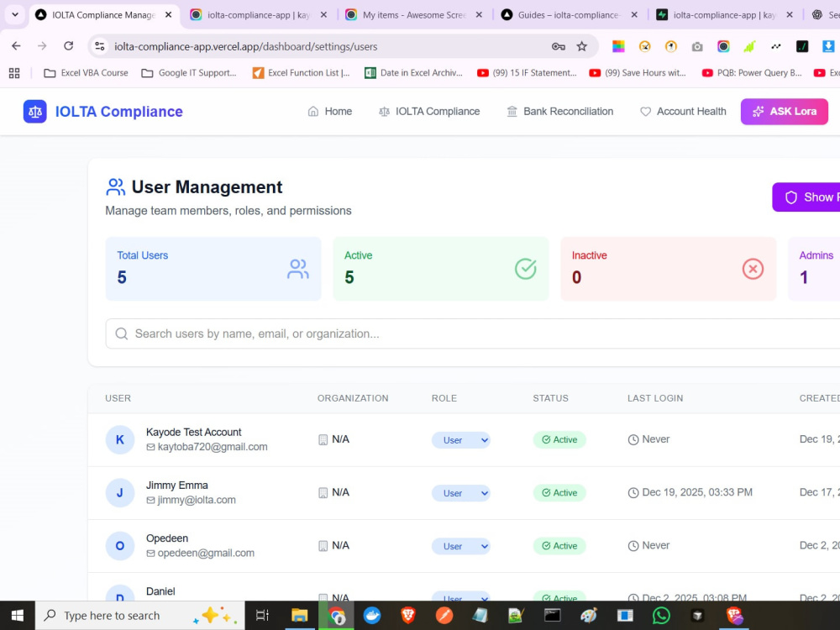This screenshot has height=630, width=840.
Task: Open Paint palette icon on the taskbar
Action: (x=589, y=616)
